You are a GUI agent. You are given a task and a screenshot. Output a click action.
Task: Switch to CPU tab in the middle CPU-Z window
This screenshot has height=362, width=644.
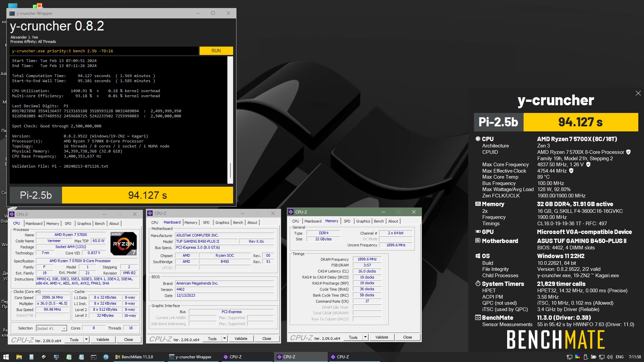click(155, 223)
